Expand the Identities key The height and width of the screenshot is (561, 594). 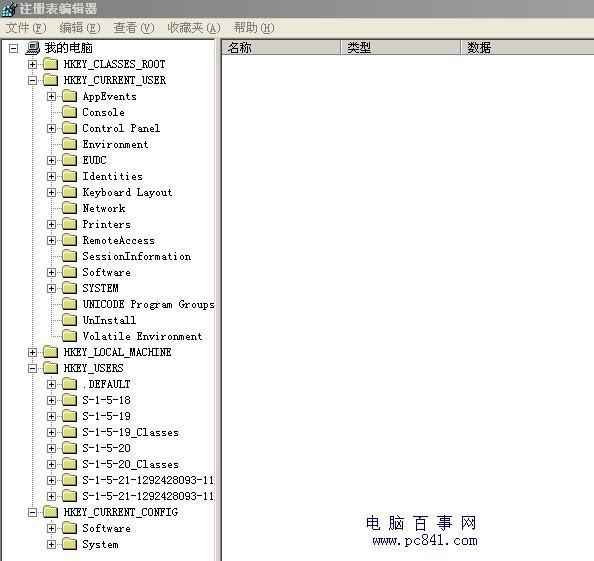tap(52, 176)
